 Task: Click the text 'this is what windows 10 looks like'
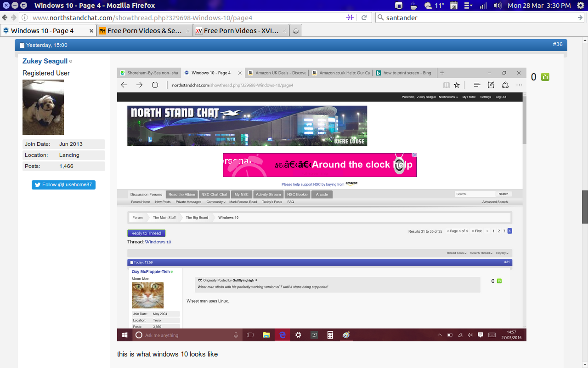167,354
